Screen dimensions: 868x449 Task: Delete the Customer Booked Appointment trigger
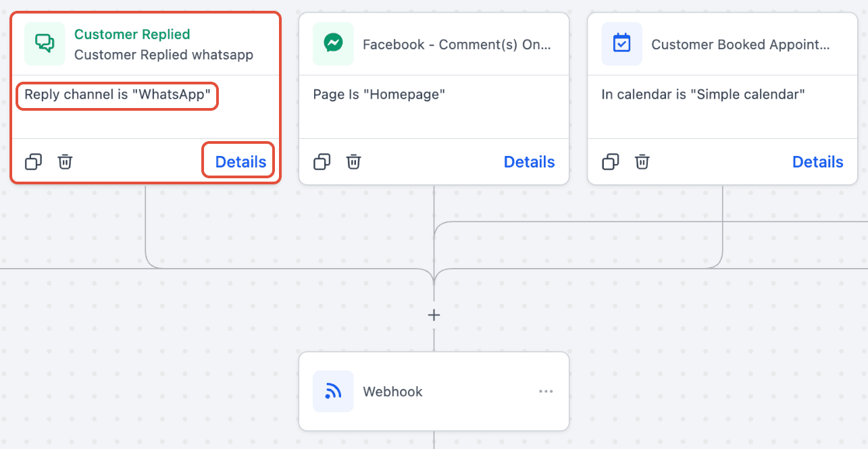(x=642, y=162)
